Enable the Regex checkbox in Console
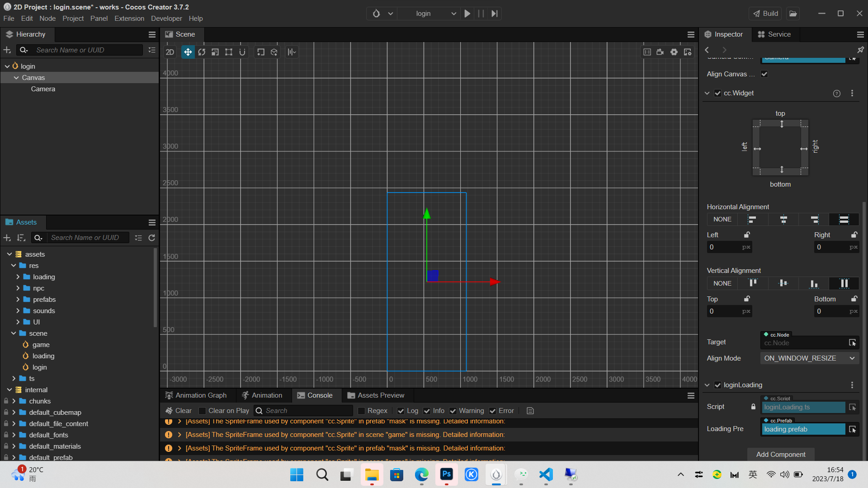This screenshot has height=488, width=868. coord(361,411)
